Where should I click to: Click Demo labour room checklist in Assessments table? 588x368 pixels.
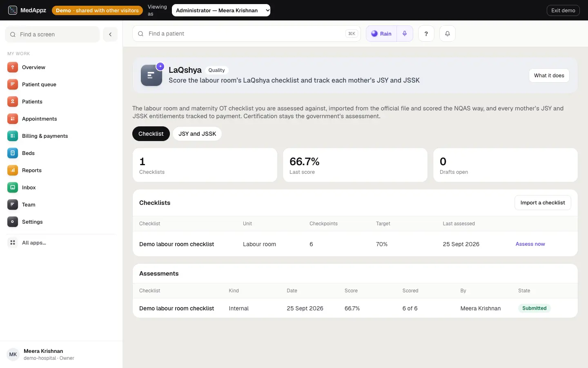(176, 308)
